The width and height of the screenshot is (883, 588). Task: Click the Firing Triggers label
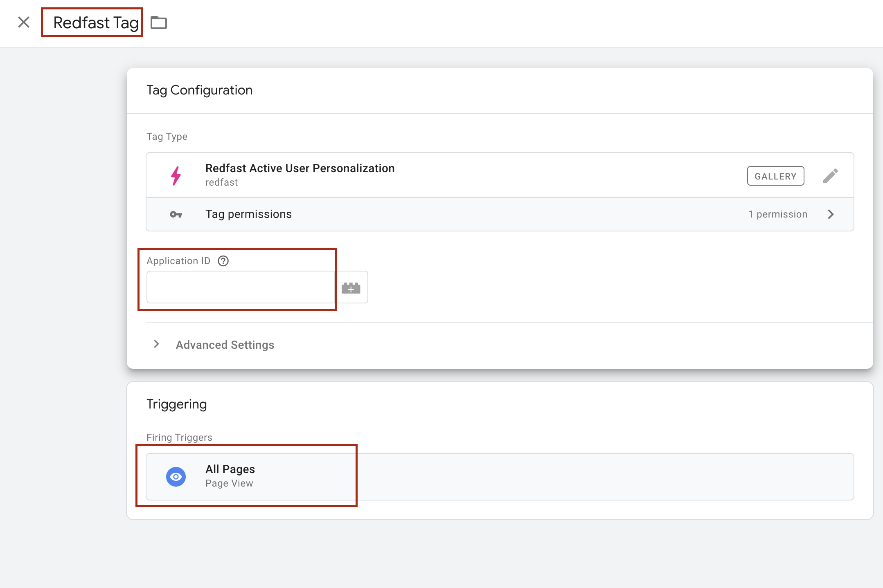[179, 438]
